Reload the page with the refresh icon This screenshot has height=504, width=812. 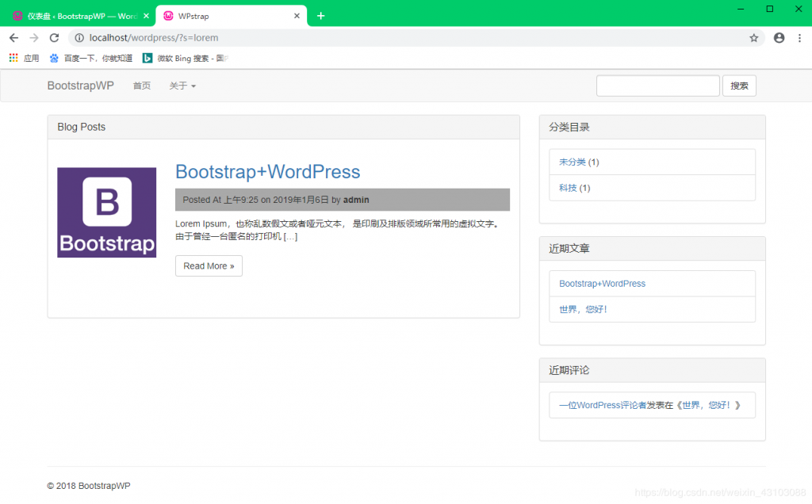coord(55,38)
